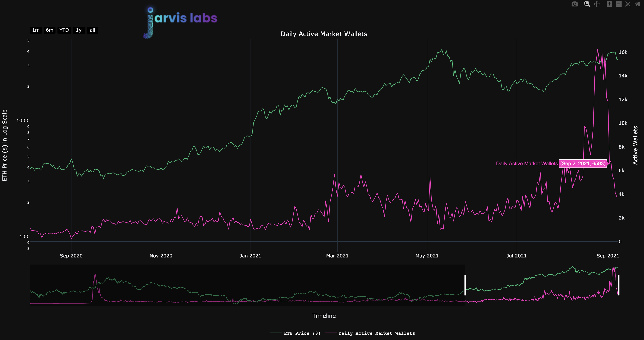The image size is (644, 340).
Task: Zoom in using the plus icon
Action: (x=609, y=4)
